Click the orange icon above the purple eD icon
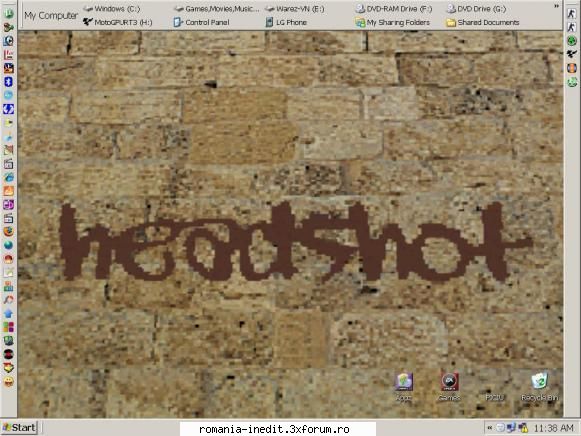 tap(9, 191)
